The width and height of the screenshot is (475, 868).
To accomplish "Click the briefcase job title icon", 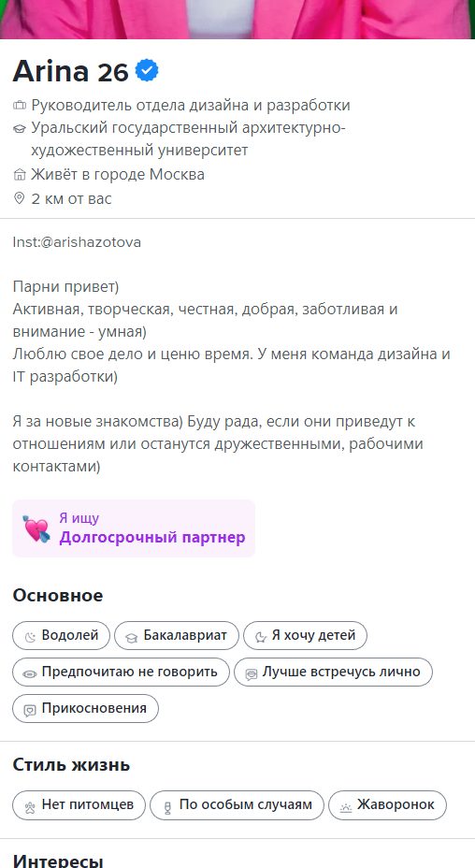I will pyautogui.click(x=20, y=105).
